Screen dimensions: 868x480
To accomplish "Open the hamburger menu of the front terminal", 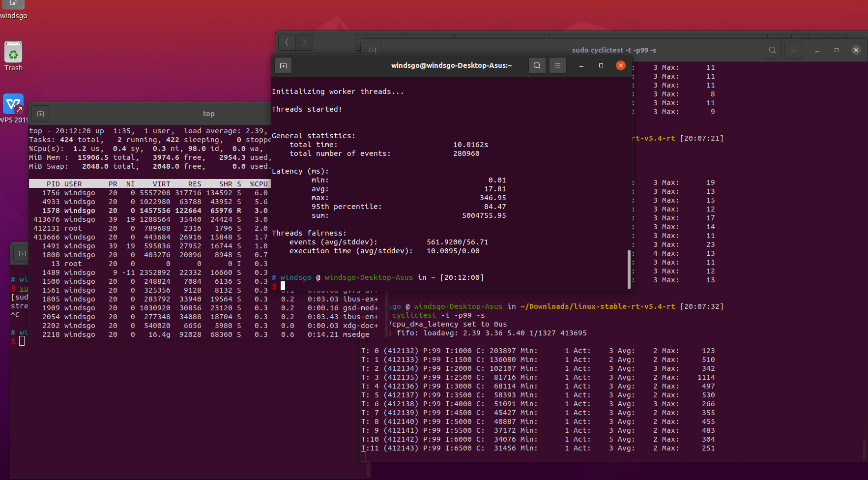I will [557, 65].
